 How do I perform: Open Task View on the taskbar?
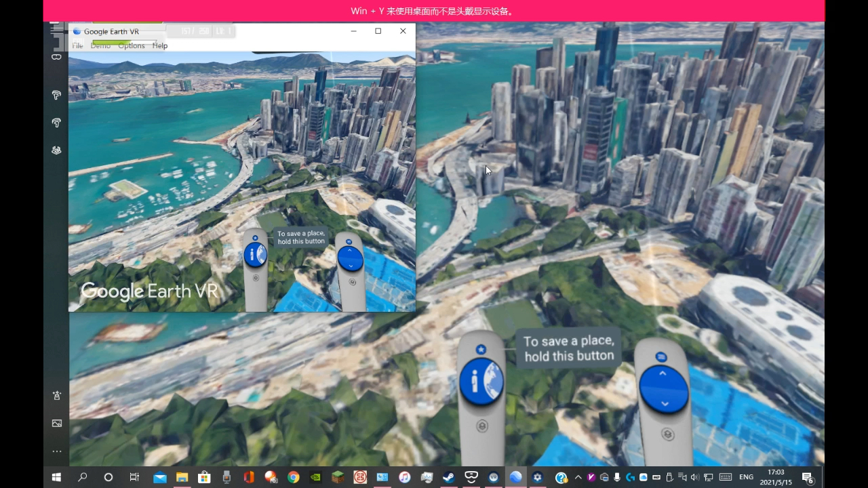pyautogui.click(x=134, y=477)
